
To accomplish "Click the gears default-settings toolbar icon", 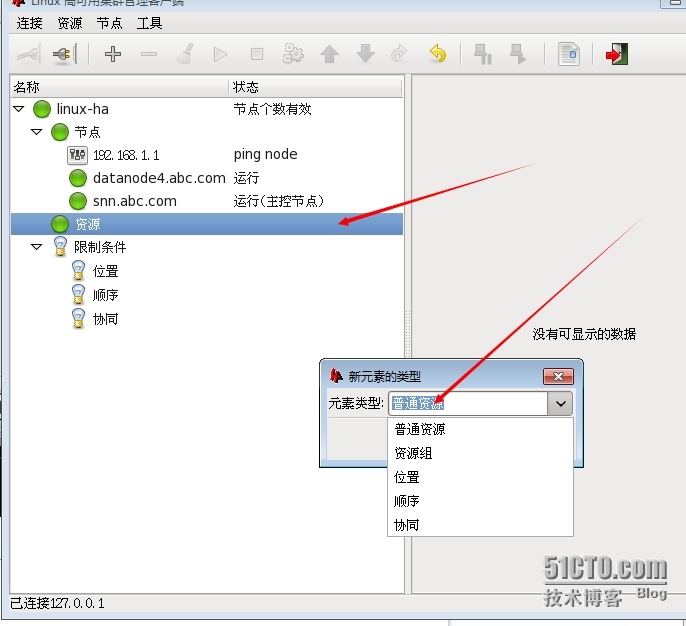I will (x=293, y=54).
